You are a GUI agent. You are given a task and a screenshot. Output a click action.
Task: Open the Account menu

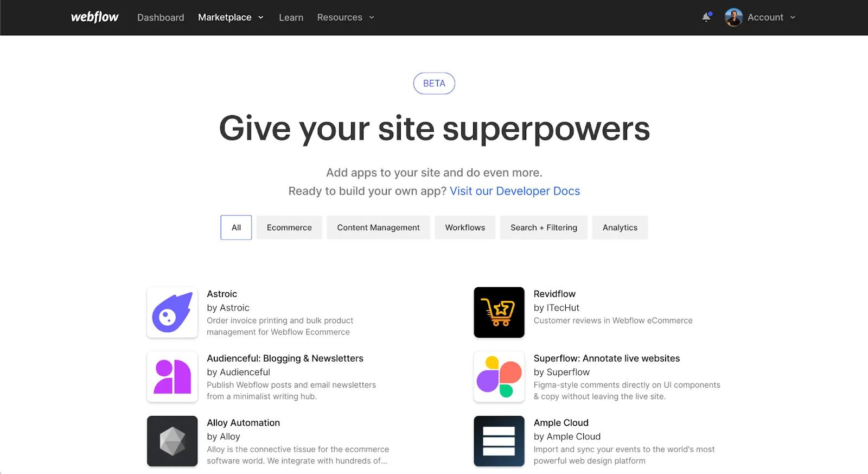click(765, 17)
